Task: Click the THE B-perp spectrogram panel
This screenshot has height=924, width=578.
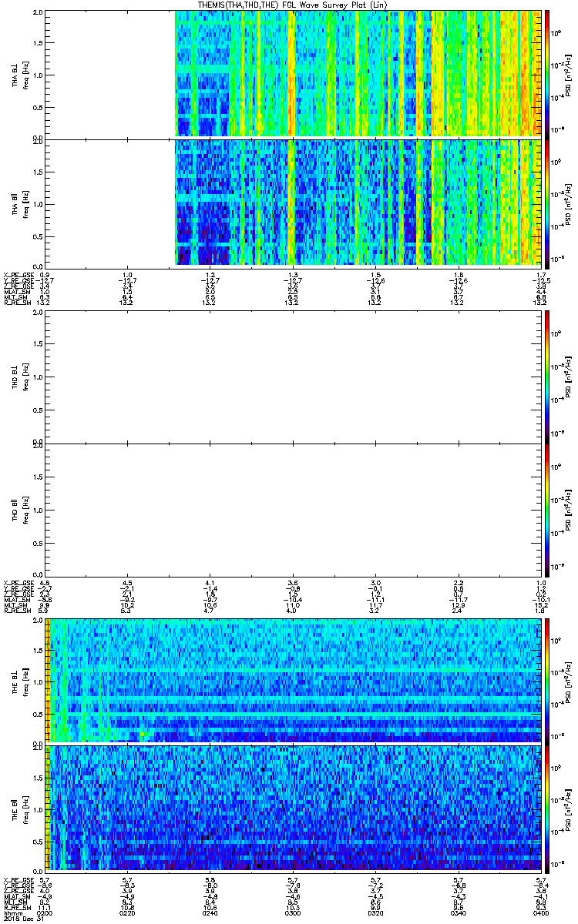Action: coord(293,681)
